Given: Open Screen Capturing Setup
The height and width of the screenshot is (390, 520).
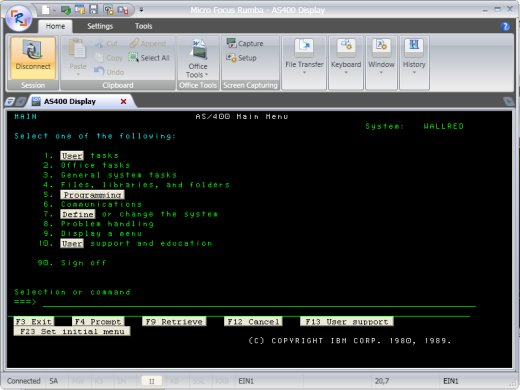Looking at the screenshot, I should coord(241,58).
